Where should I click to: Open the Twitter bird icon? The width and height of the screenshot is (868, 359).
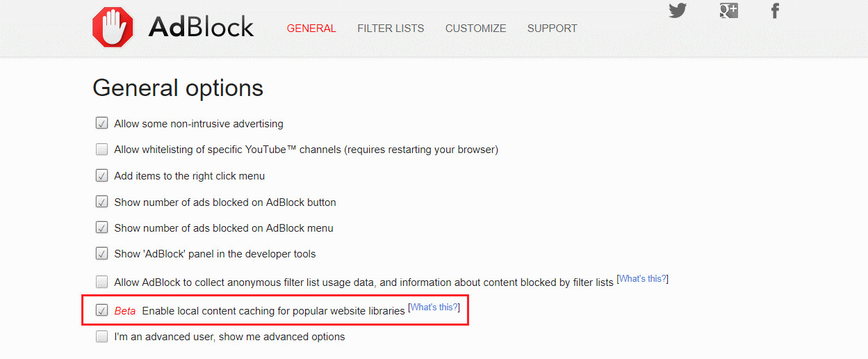tap(678, 10)
